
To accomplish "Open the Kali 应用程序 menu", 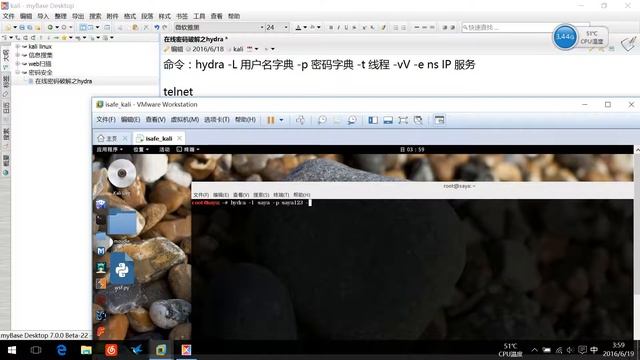I will pos(109,150).
